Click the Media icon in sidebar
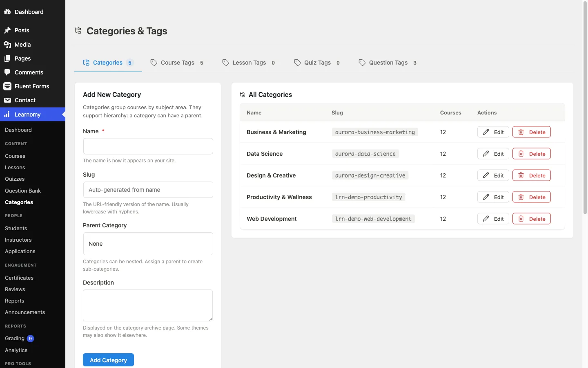This screenshot has height=368, width=588. pyautogui.click(x=7, y=45)
